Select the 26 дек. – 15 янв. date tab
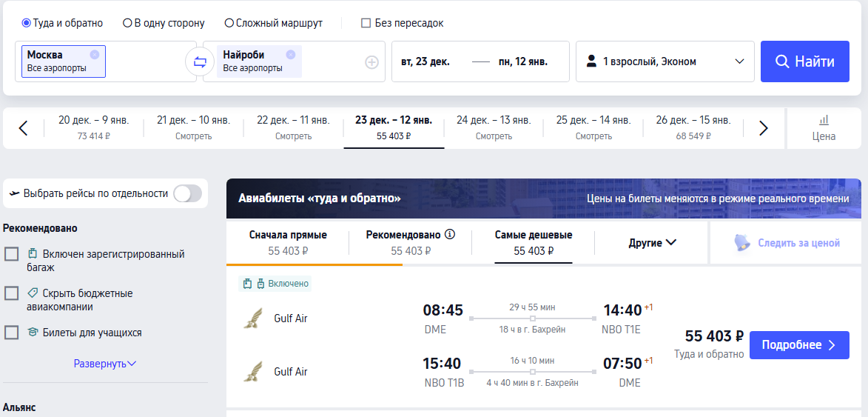This screenshot has height=417, width=868. pos(693,128)
